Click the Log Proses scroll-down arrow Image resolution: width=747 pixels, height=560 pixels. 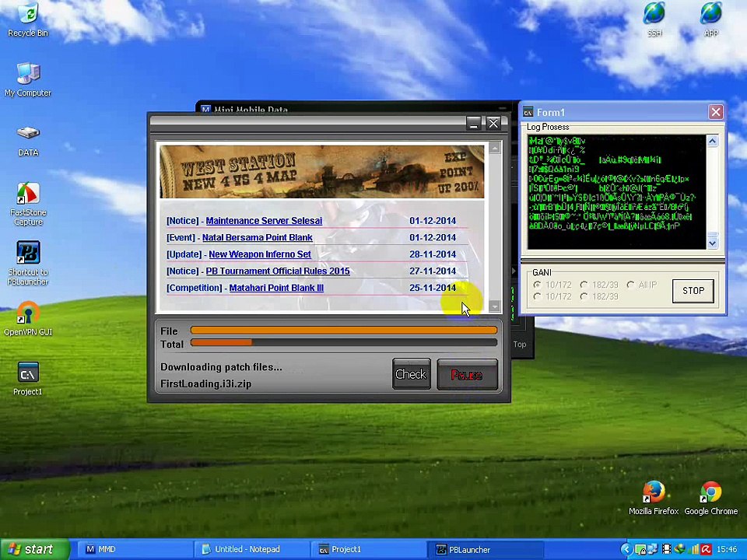(712, 243)
